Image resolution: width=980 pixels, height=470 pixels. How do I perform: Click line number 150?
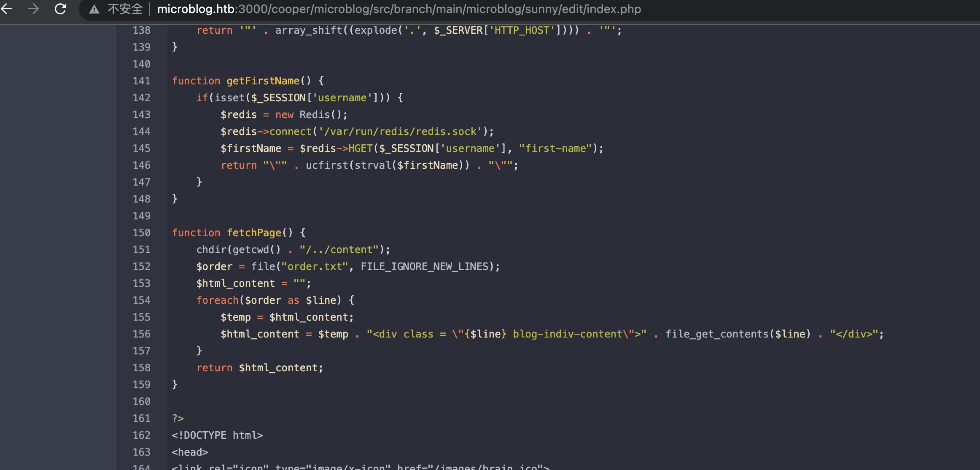coord(141,232)
